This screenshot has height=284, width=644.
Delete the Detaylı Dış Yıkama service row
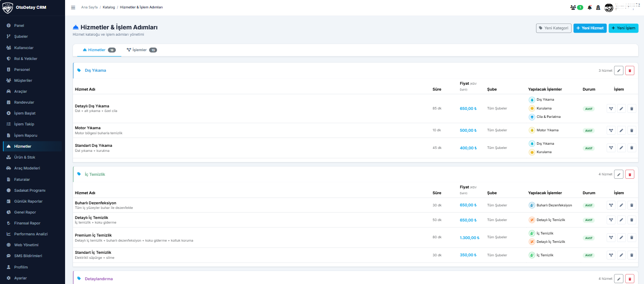pyautogui.click(x=632, y=109)
